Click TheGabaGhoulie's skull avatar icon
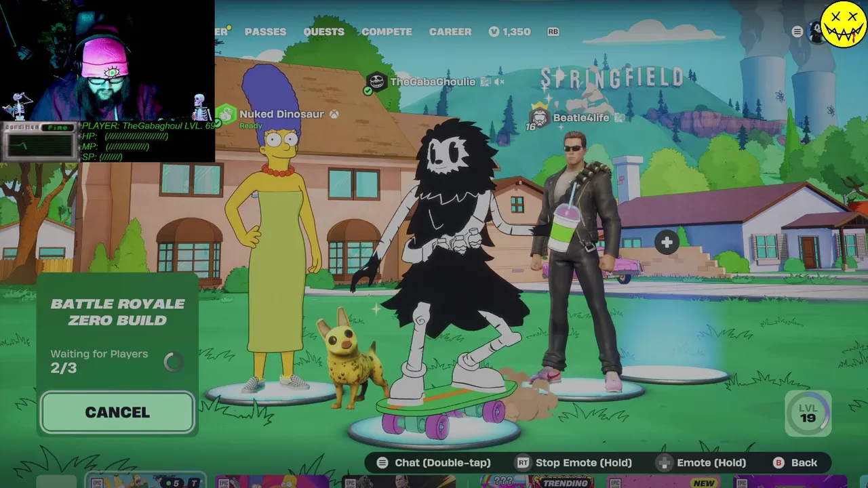Image resolution: width=868 pixels, height=488 pixels. tap(376, 82)
